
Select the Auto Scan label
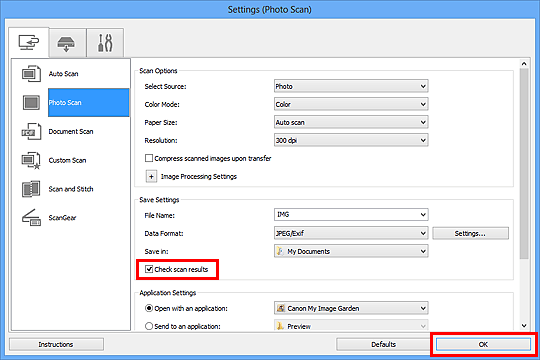click(63, 74)
